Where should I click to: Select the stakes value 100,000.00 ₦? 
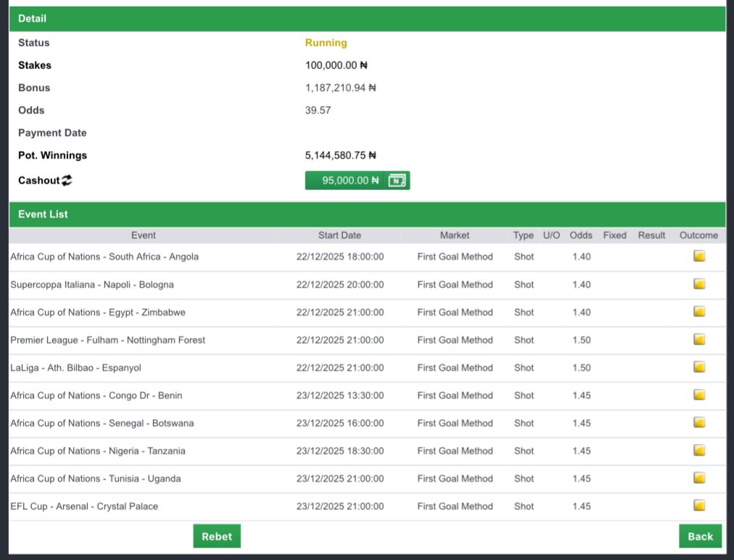coord(336,65)
